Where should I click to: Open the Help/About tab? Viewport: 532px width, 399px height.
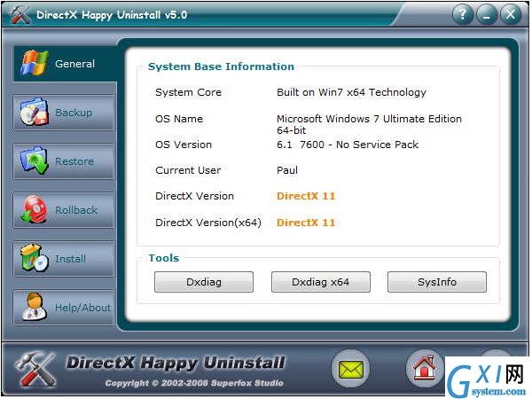coord(64,308)
